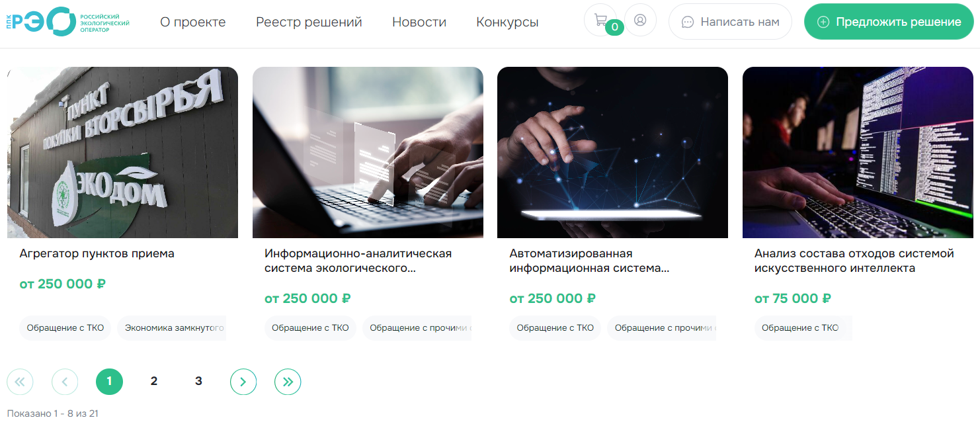Image resolution: width=980 pixels, height=430 pixels.
Task: Open the О проекте menu item
Action: (193, 22)
